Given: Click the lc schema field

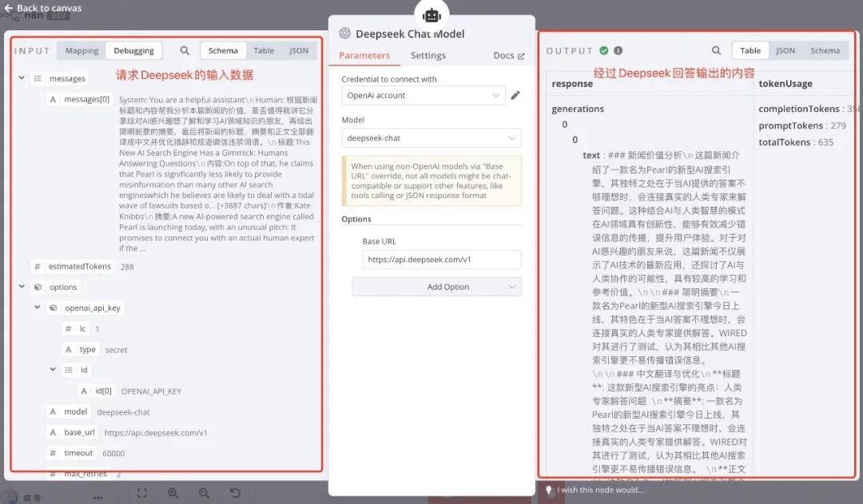Looking at the screenshot, I should pos(76,329).
